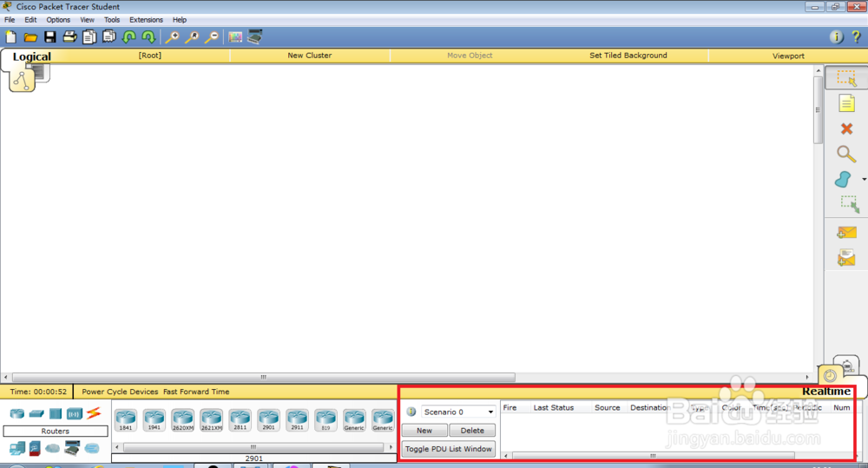868x468 pixels.
Task: Open the Scenario 0 dropdown
Action: 458,412
